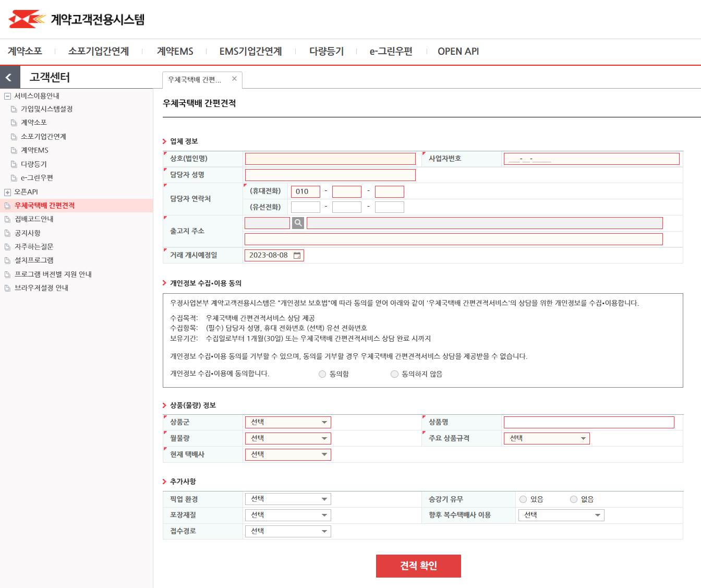Select 동의하지 않음 for personal info consent
The image size is (701, 588).
(394, 374)
